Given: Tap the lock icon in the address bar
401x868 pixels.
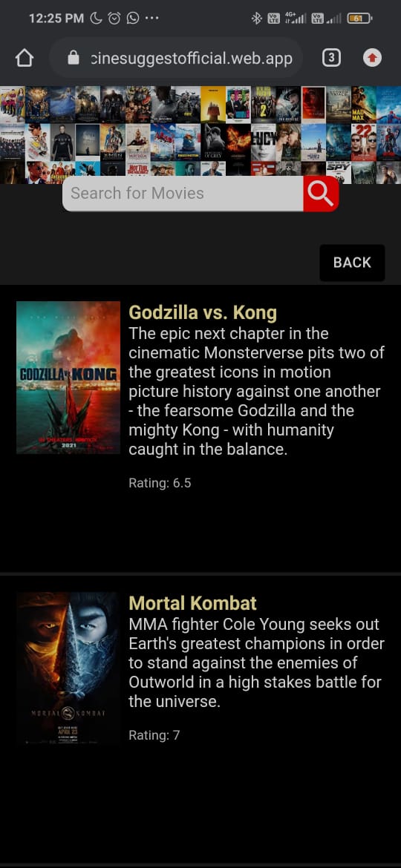Looking at the screenshot, I should point(74,58).
